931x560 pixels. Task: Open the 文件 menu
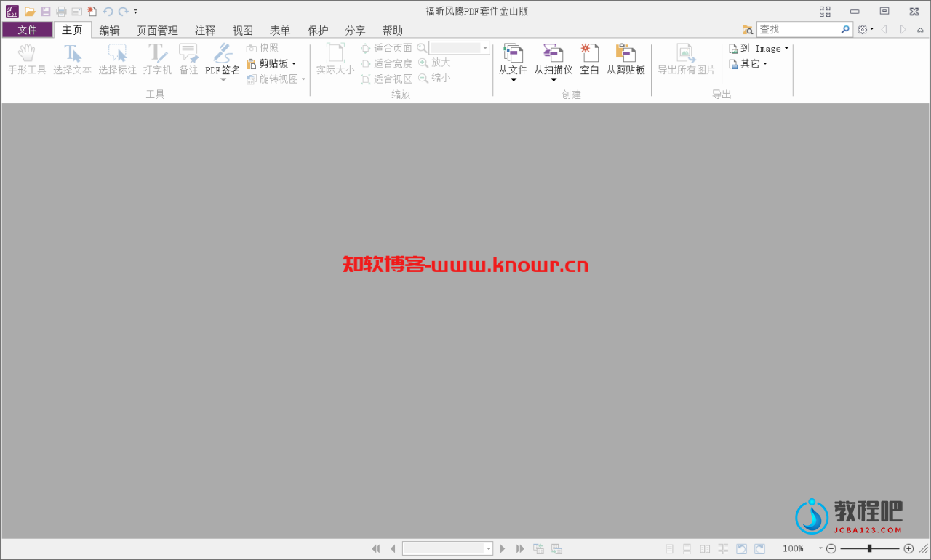[x=27, y=30]
